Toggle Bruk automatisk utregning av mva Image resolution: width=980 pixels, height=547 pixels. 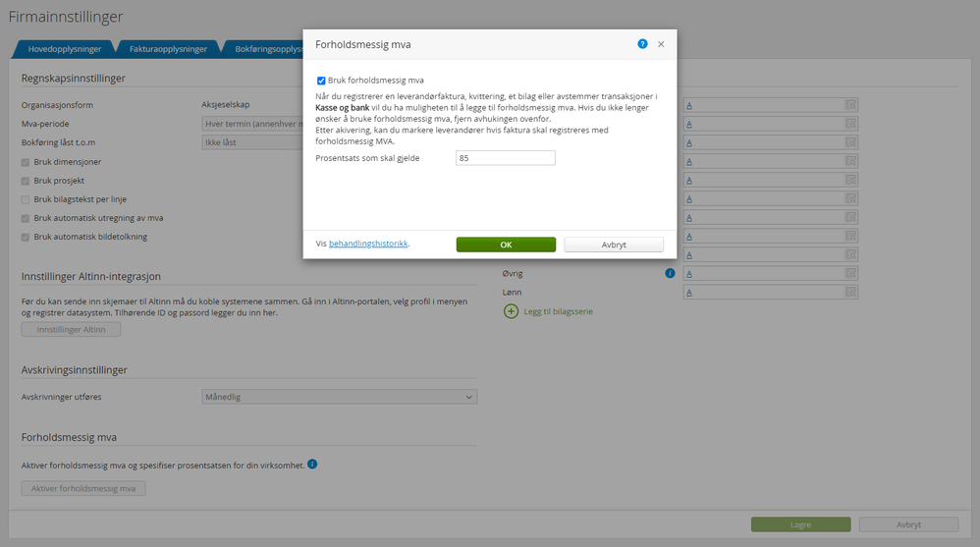(x=26, y=218)
